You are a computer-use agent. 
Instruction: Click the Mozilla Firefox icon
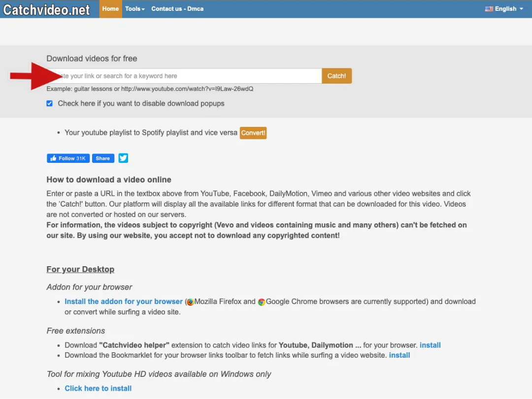click(x=190, y=302)
